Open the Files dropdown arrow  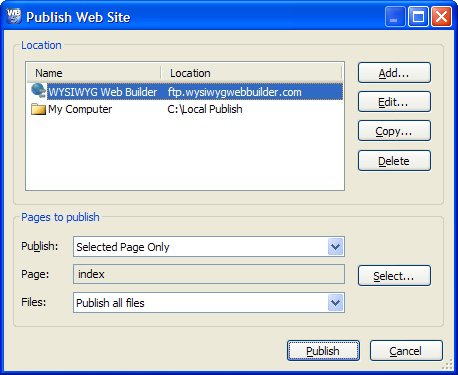click(335, 303)
